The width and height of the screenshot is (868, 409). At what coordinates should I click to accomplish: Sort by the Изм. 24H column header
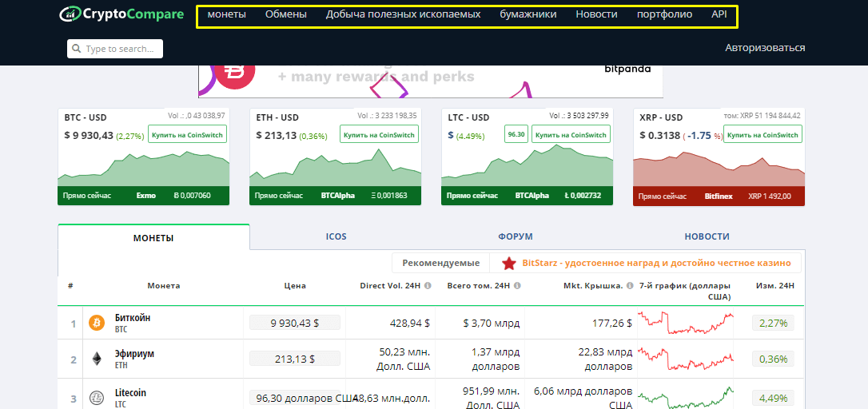pos(775,286)
